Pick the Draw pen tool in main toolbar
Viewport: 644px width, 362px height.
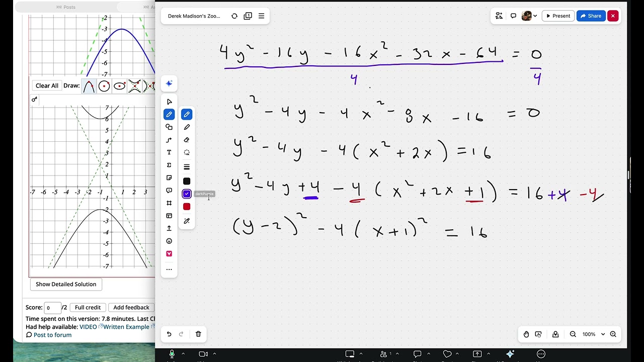169,115
